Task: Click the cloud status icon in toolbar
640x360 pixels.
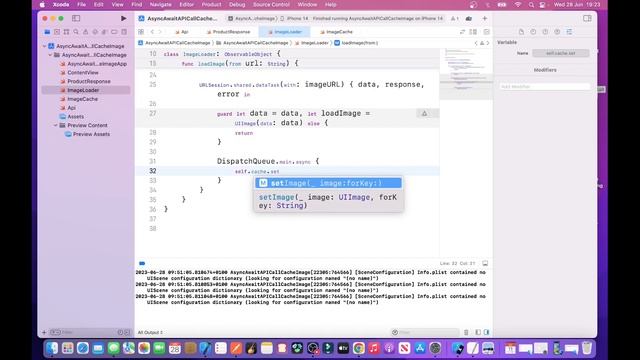Action: pyautogui.click(x=469, y=18)
